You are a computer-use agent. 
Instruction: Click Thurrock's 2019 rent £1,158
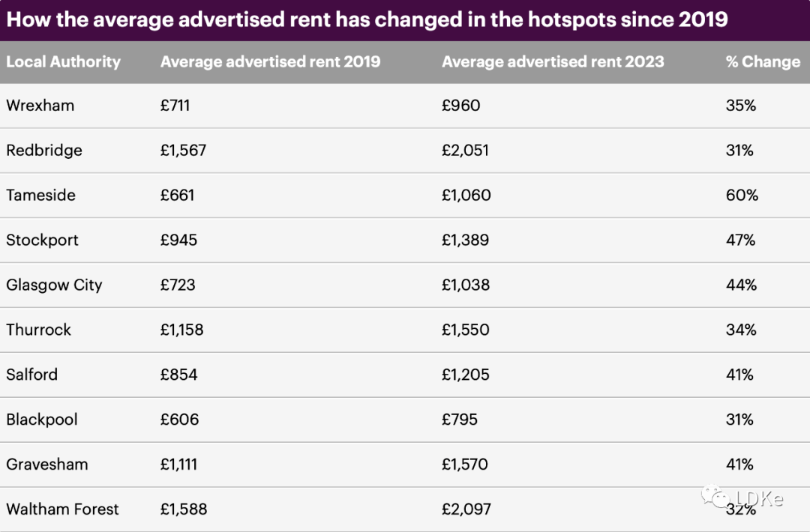tap(181, 330)
